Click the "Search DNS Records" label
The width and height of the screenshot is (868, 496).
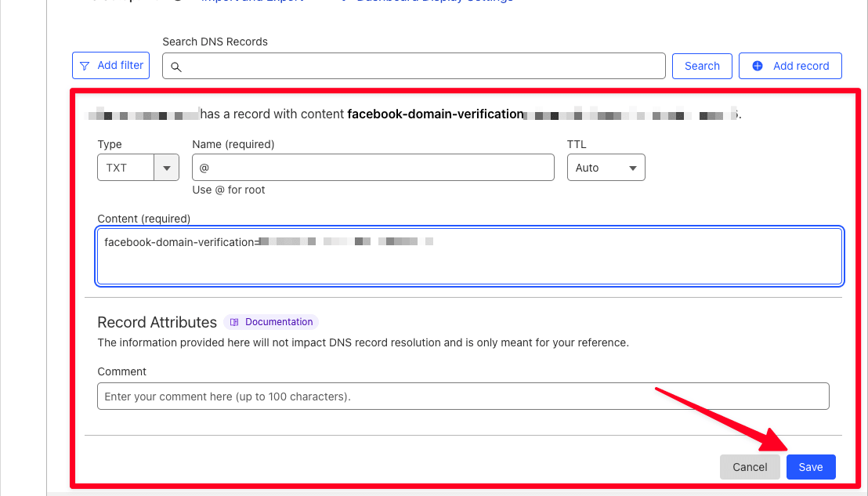pyautogui.click(x=215, y=42)
